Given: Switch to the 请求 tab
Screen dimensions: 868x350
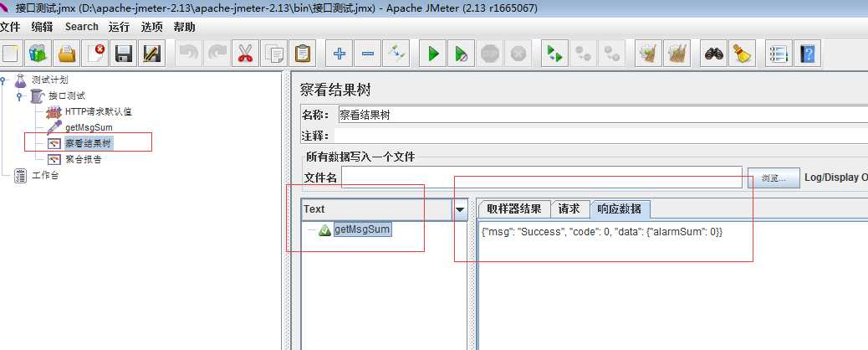Looking at the screenshot, I should click(x=569, y=209).
